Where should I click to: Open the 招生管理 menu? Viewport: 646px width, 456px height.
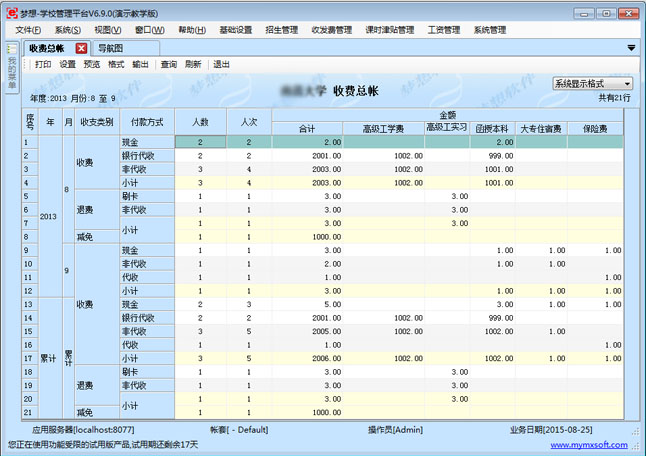point(282,30)
